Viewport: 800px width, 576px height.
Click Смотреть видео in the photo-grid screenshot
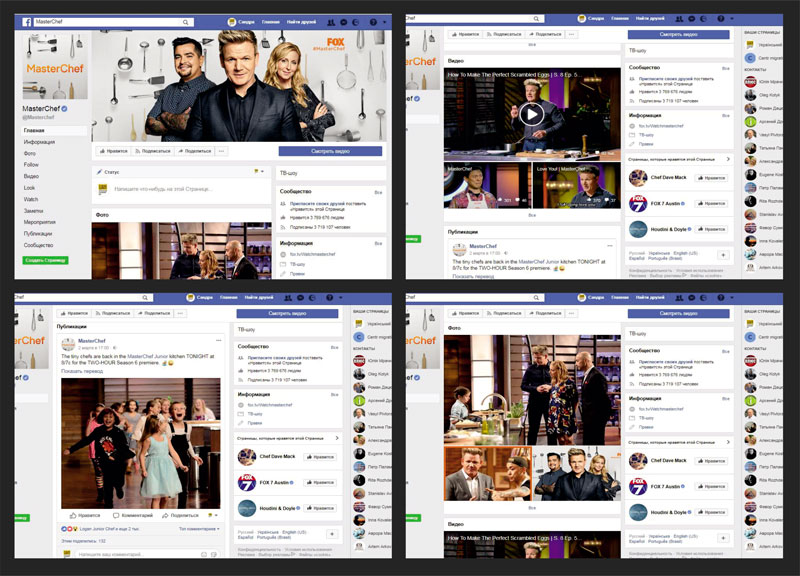click(x=678, y=313)
